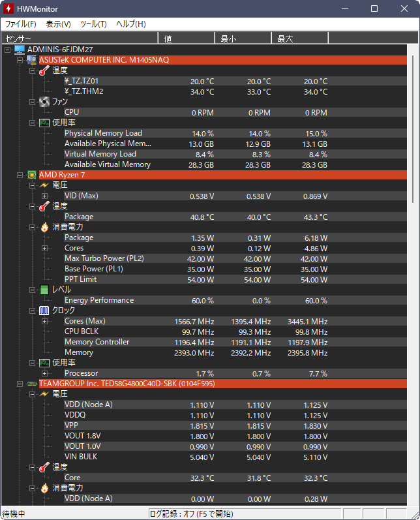Image resolution: width=420 pixels, height=520 pixels.
Task: Click the 3445.1 MHz maximum clock value
Action: (x=308, y=322)
